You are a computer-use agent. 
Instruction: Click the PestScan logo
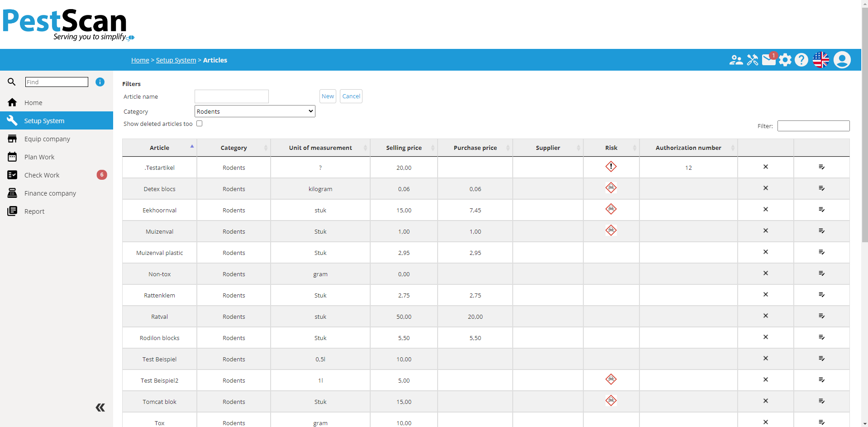click(68, 24)
